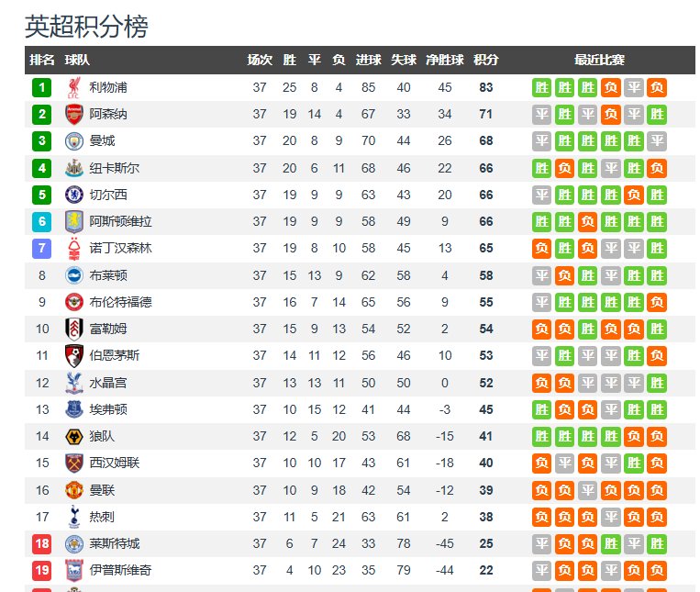Click the Manchester City crest icon

[73, 141]
